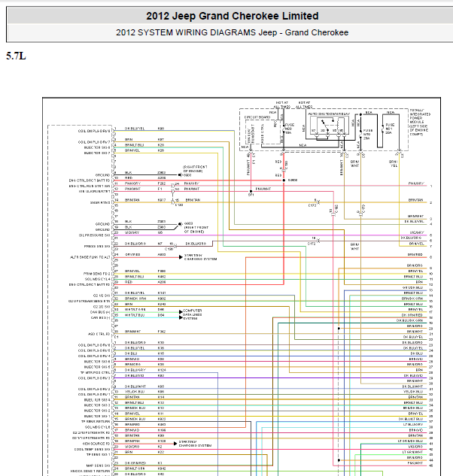Click the 'PNK/GRY' label at output line 1
The height and width of the screenshot is (476, 453).
[x=416, y=183]
